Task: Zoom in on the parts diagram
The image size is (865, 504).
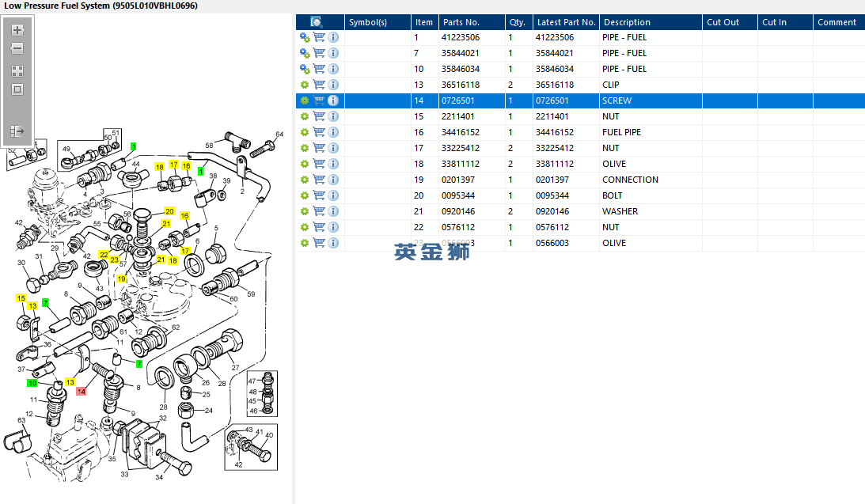Action: (17, 30)
